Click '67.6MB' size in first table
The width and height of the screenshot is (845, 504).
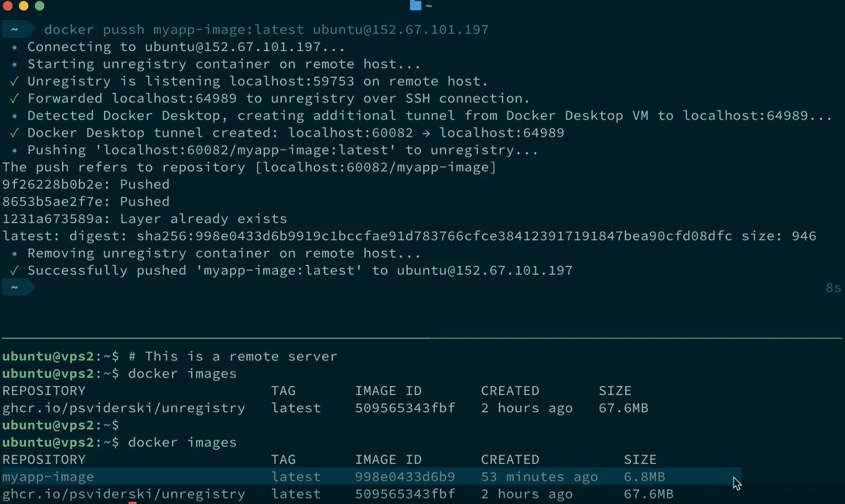pyautogui.click(x=623, y=408)
